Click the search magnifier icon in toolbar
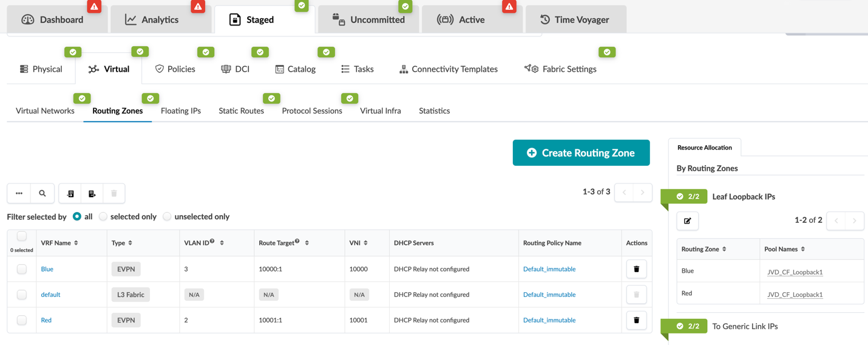The image size is (868, 345). coord(42,193)
